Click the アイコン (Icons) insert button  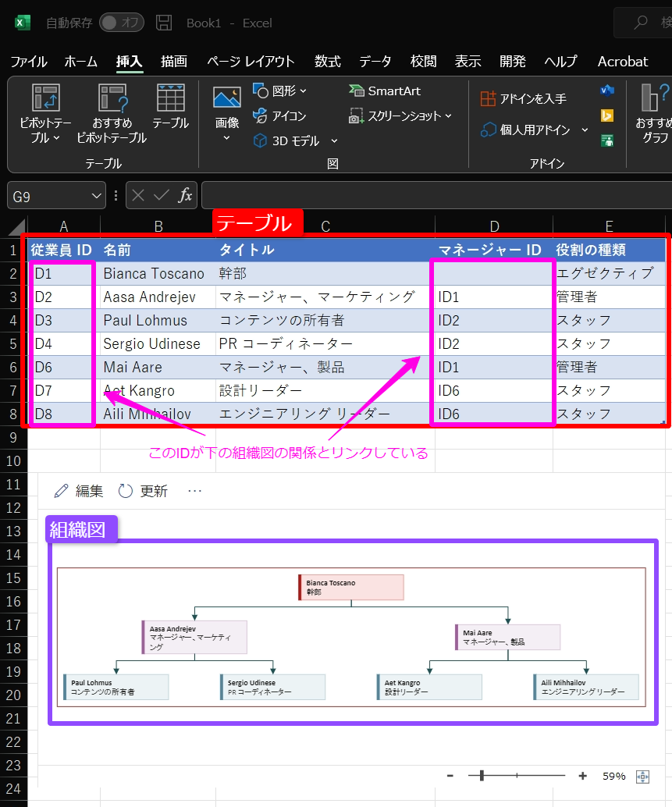(x=280, y=116)
